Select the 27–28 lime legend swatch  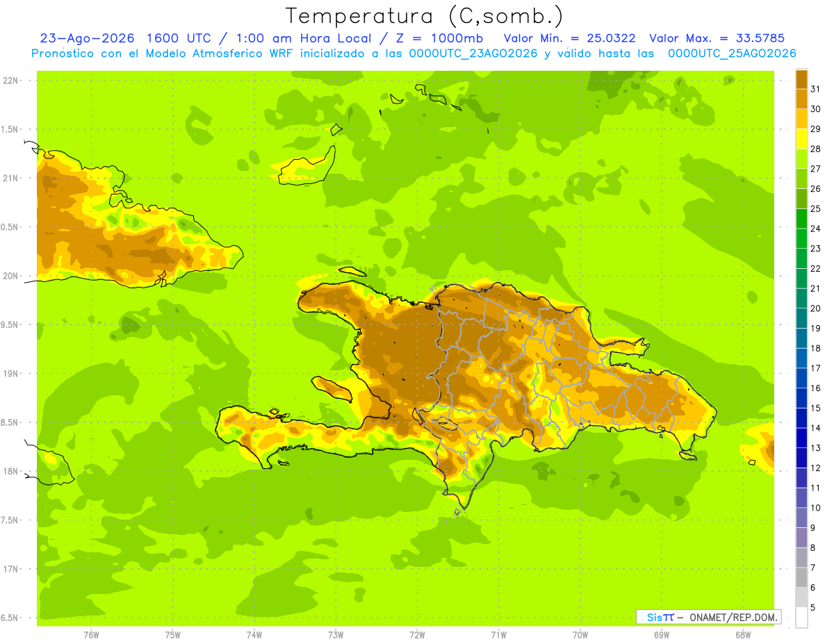coord(801,159)
